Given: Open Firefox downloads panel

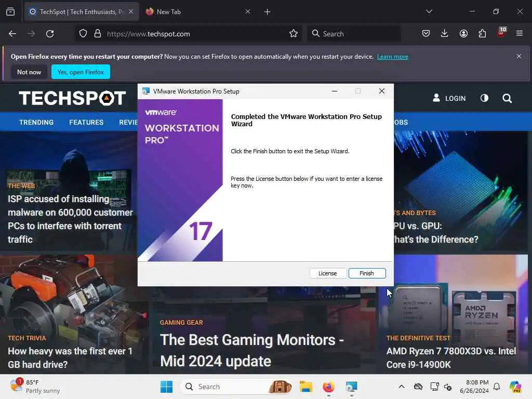Looking at the screenshot, I should (x=445, y=33).
